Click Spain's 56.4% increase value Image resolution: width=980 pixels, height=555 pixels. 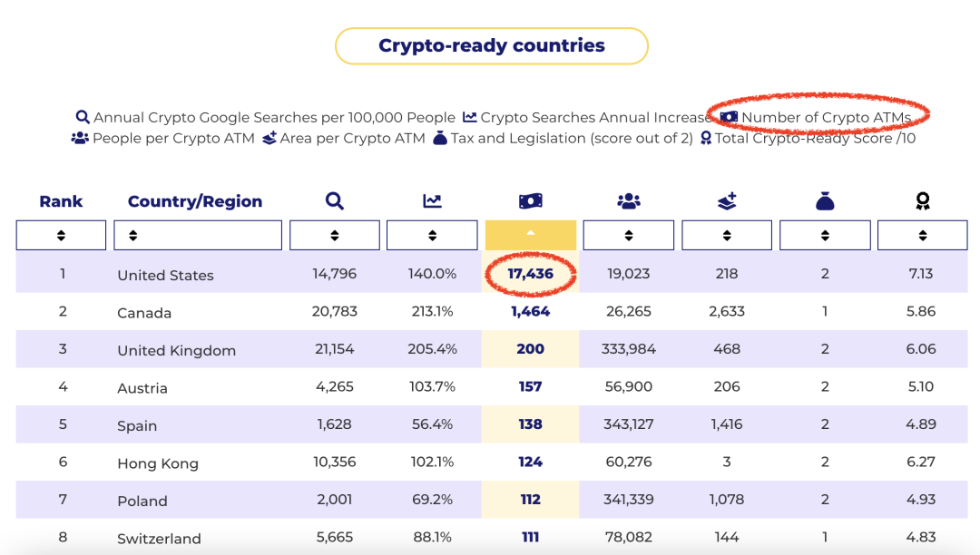432,424
